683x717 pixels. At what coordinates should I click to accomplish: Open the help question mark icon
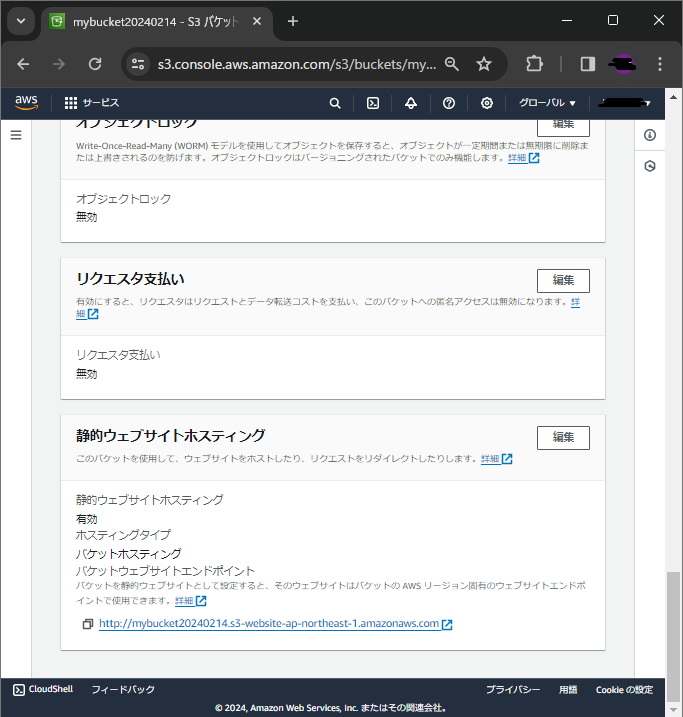coord(449,103)
